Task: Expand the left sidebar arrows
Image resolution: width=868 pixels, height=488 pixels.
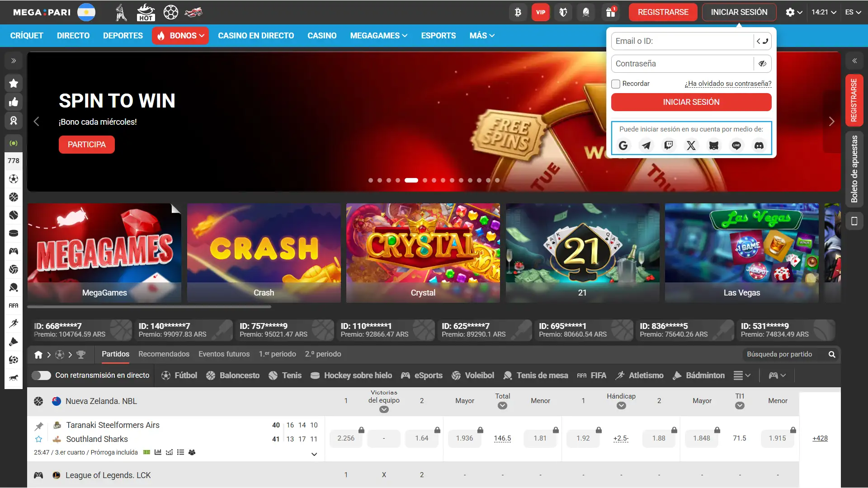Action: (x=14, y=61)
